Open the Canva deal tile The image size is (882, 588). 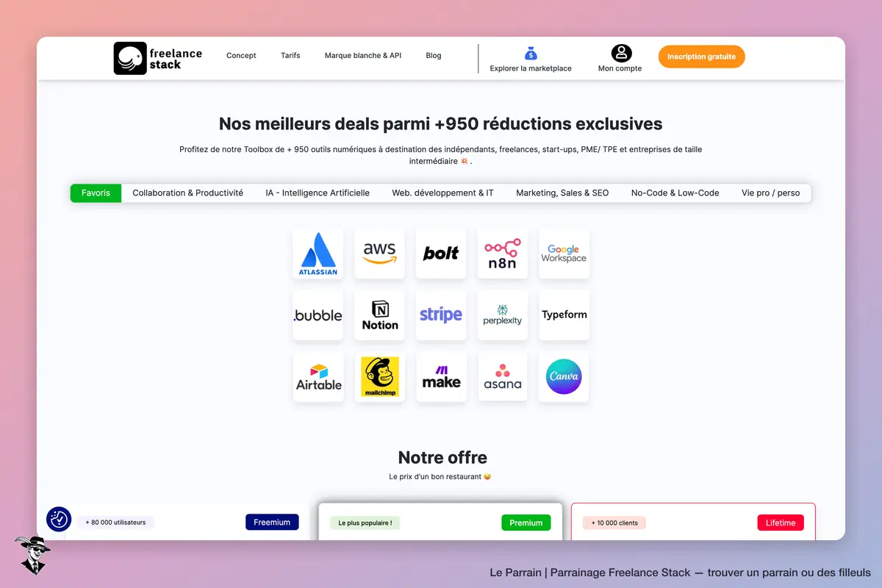564,376
